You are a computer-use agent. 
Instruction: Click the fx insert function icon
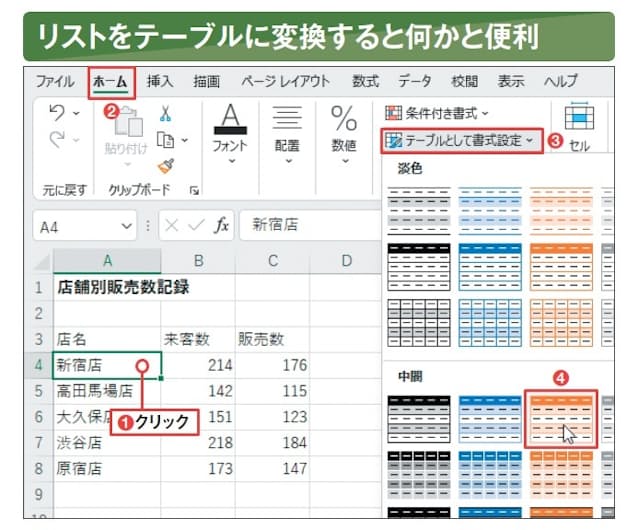[x=222, y=225]
